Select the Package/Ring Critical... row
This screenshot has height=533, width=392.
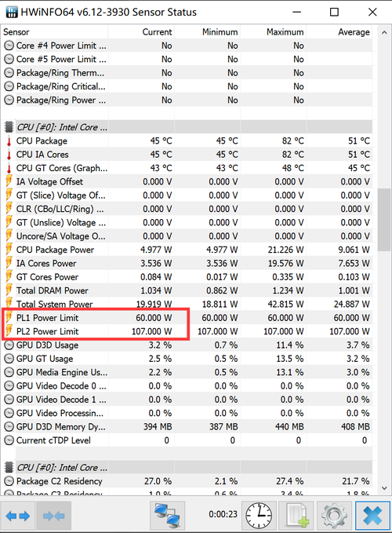click(187, 86)
